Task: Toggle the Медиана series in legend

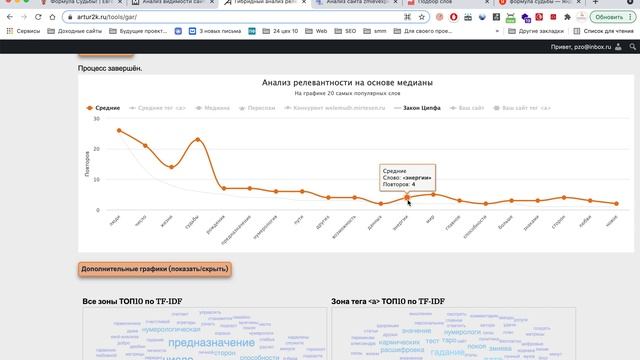Action: point(212,108)
